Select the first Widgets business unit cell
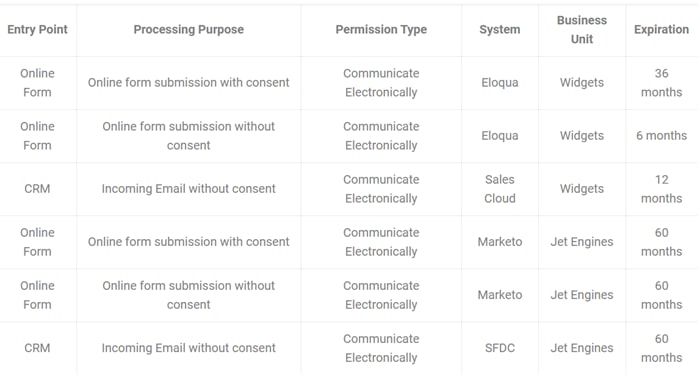The width and height of the screenshot is (700, 382). click(x=582, y=83)
